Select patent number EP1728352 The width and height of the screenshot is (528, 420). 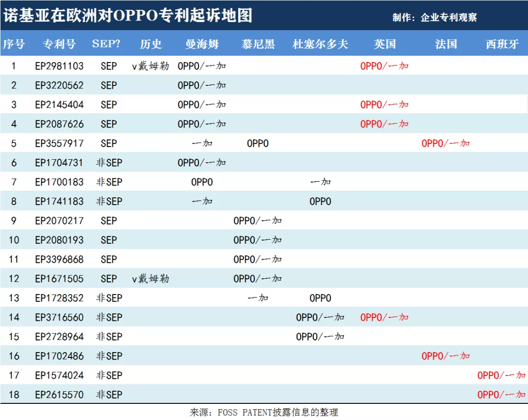tap(59, 298)
